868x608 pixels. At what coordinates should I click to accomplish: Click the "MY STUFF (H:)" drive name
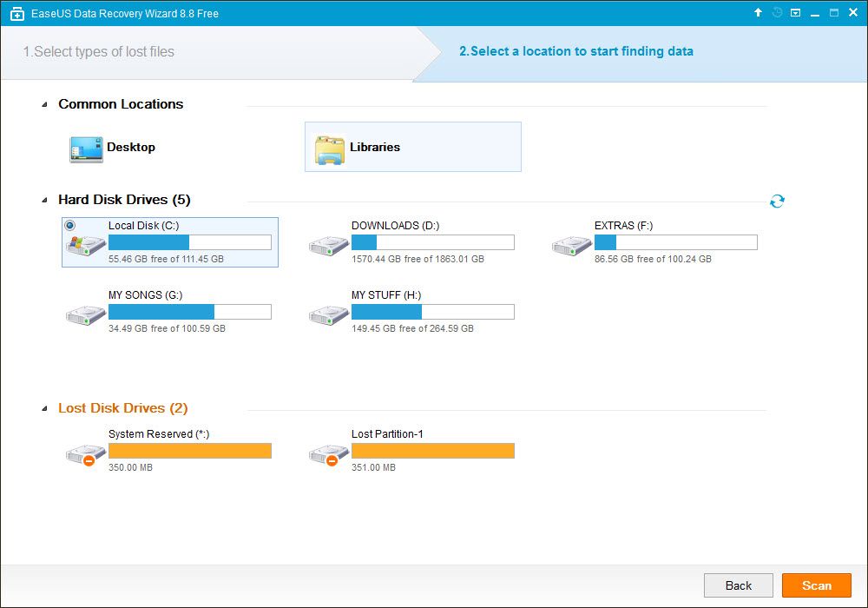click(386, 295)
